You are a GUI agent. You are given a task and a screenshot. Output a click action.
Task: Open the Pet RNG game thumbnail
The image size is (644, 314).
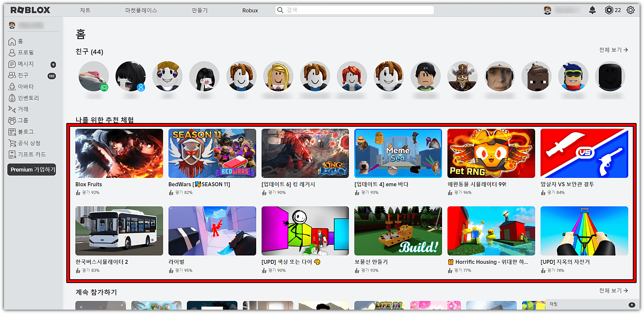(x=491, y=153)
